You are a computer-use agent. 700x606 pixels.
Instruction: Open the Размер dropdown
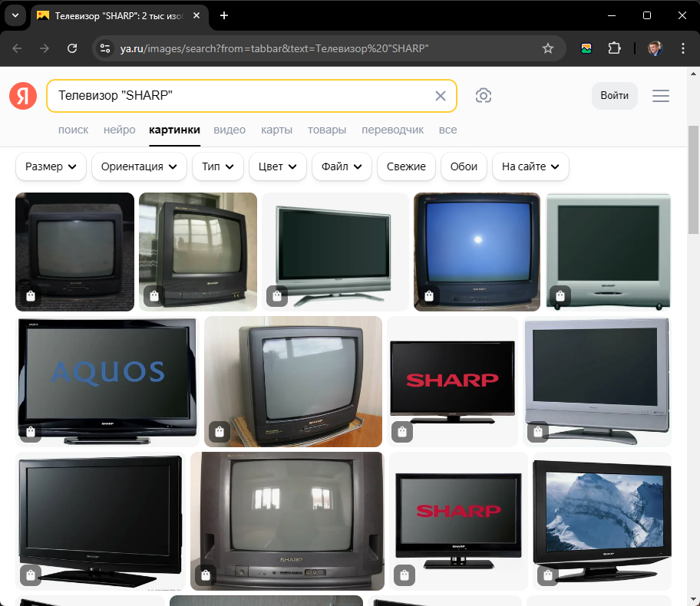click(x=51, y=166)
